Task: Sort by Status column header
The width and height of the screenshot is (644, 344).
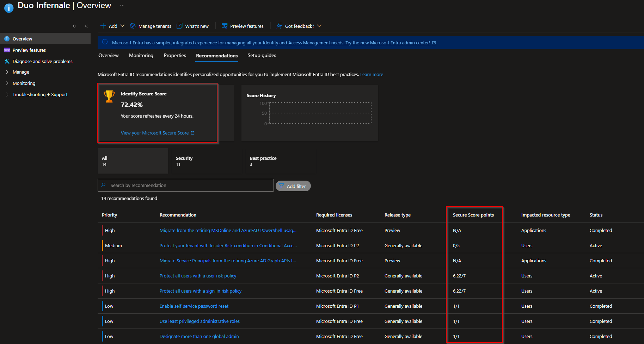Action: point(596,215)
